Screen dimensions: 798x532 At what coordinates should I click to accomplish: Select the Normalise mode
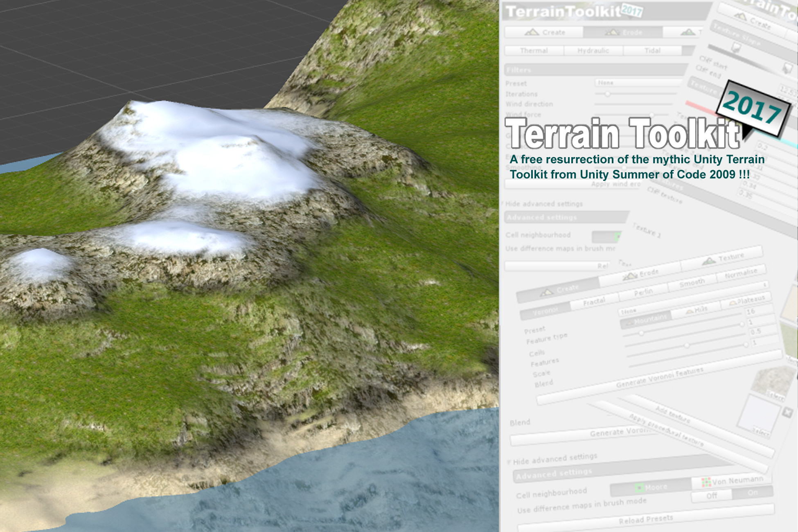[x=741, y=273]
